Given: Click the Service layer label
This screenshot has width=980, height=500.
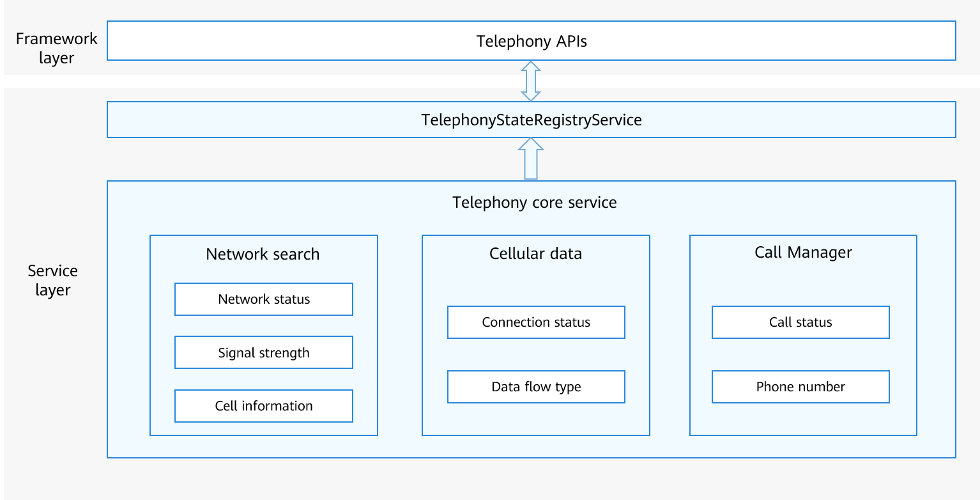Looking at the screenshot, I should [x=52, y=280].
